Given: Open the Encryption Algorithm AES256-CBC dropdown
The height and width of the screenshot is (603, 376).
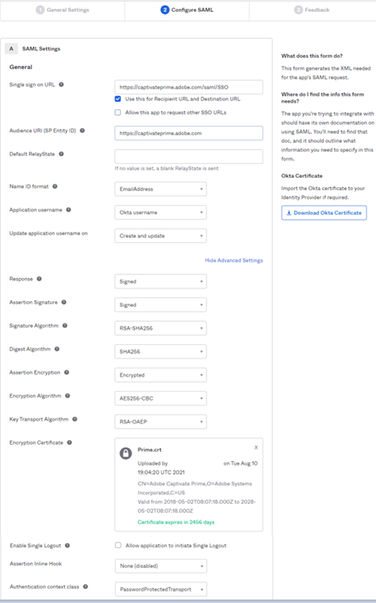Looking at the screenshot, I should click(x=160, y=398).
